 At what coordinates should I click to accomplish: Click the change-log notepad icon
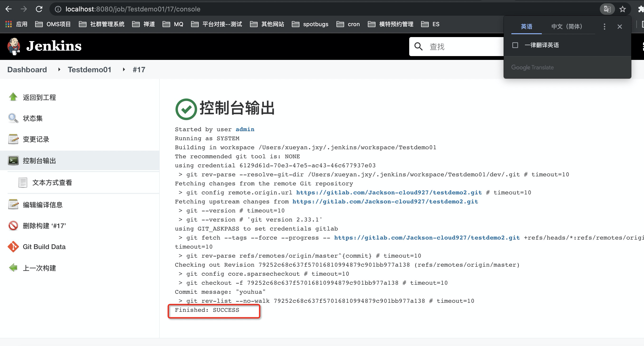click(x=13, y=139)
